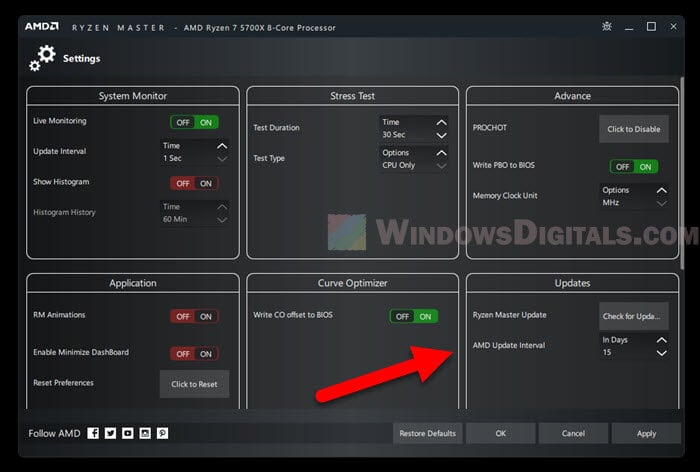Open AMD Twitter page icon
The image size is (700, 473).
point(110,433)
